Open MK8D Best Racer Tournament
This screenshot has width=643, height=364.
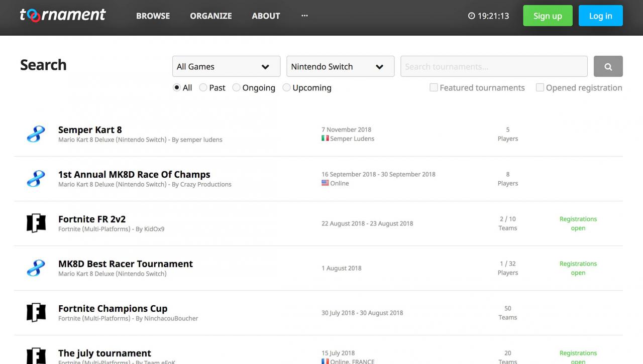click(x=126, y=264)
